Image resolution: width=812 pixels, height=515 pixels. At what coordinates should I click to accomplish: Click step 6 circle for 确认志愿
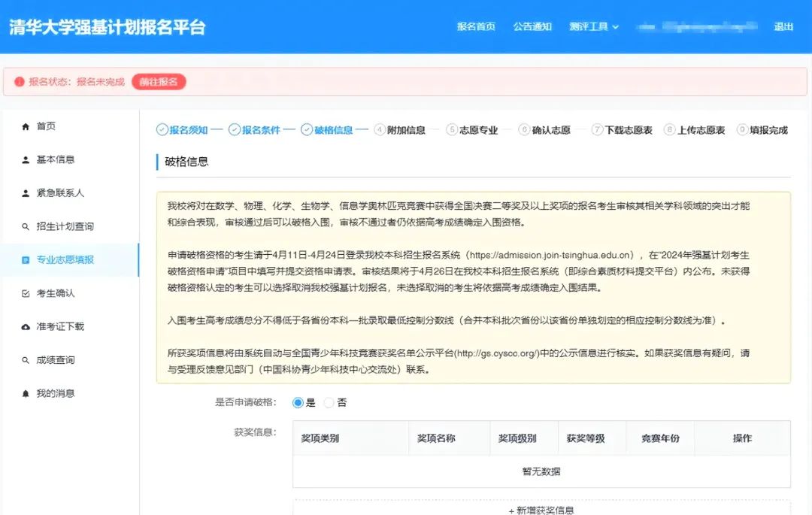[524, 130]
